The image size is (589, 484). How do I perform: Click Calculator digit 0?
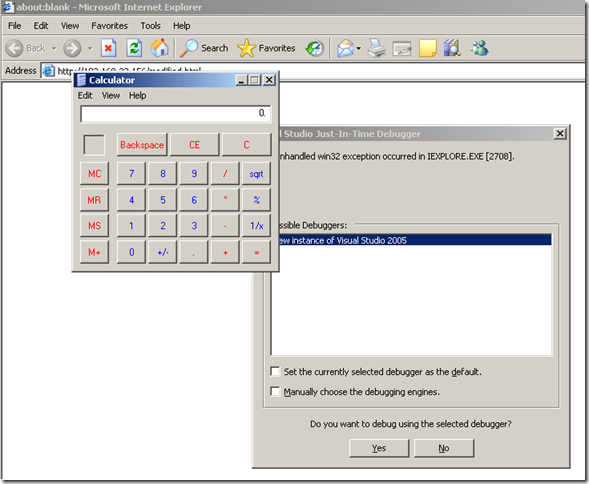pos(131,252)
